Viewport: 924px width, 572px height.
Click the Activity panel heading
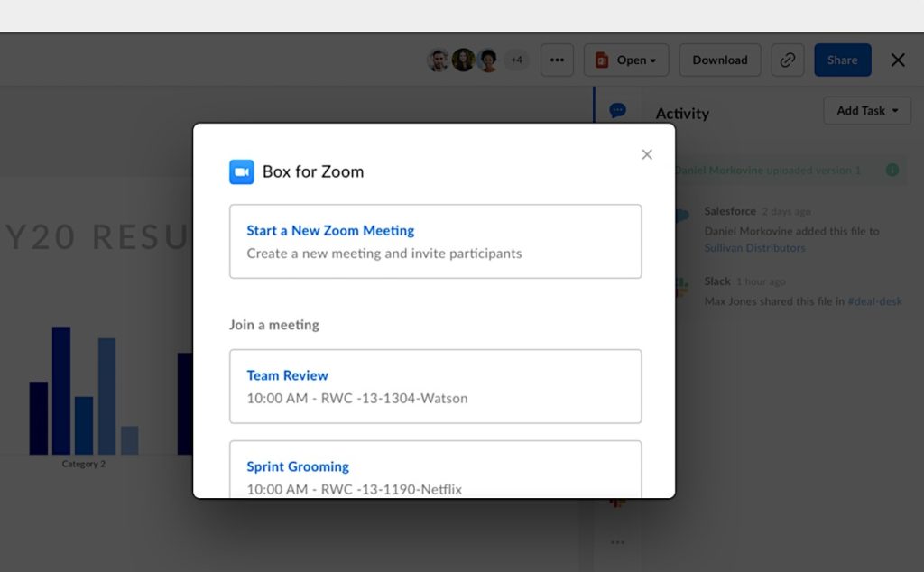pyautogui.click(x=682, y=113)
